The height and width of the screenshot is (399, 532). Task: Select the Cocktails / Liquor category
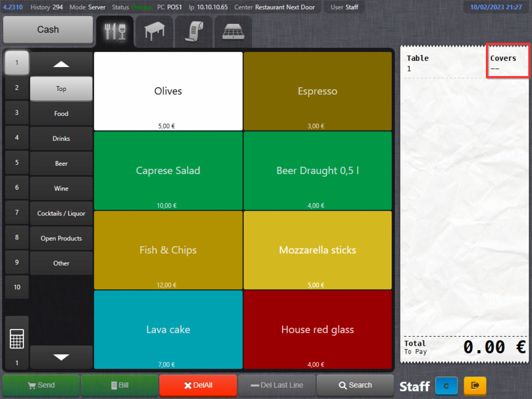point(61,214)
